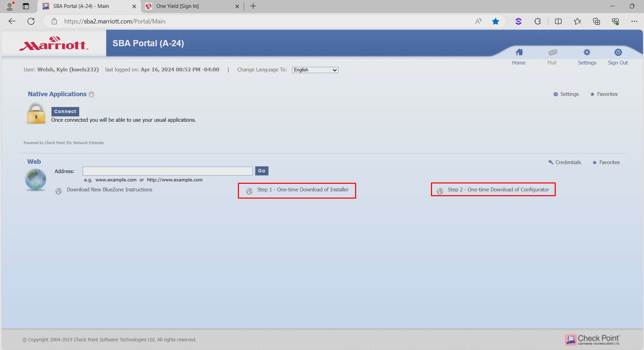Activate the Read Aloud icon in address bar
The height and width of the screenshot is (350, 644).
[478, 21]
